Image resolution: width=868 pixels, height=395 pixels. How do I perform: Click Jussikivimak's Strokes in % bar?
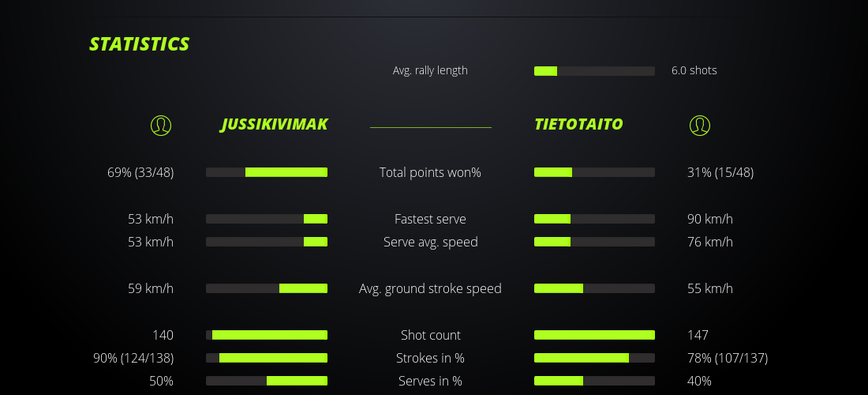[x=267, y=358]
